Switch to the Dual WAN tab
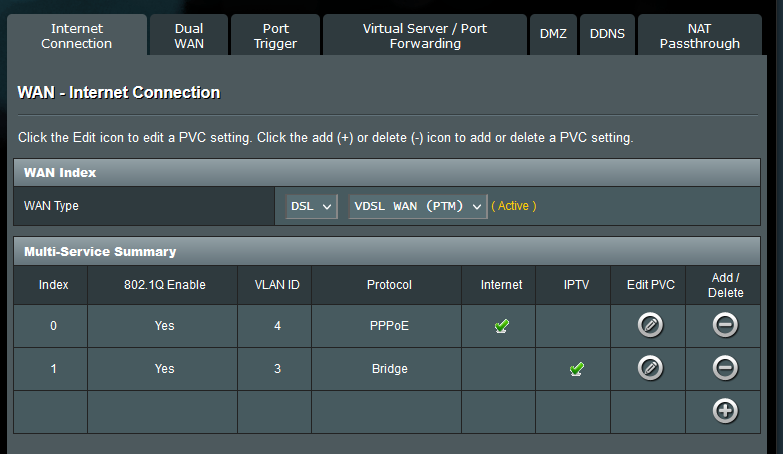The height and width of the screenshot is (454, 783). 188,36
